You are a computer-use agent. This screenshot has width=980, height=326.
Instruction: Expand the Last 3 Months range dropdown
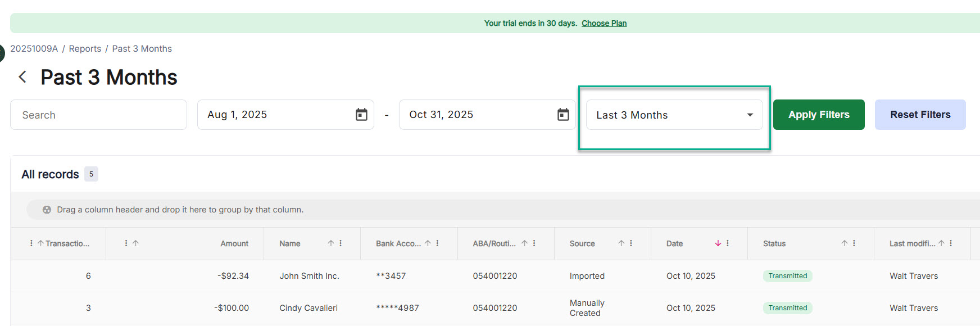coord(750,115)
